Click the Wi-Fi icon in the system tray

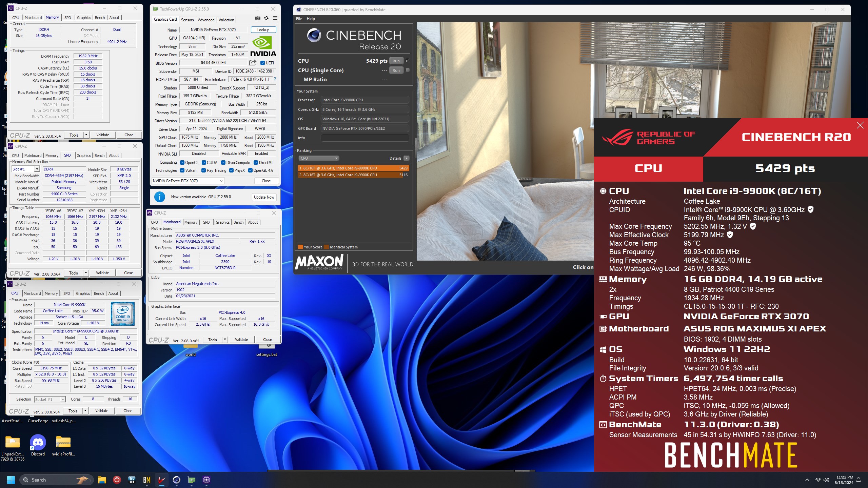tap(818, 480)
